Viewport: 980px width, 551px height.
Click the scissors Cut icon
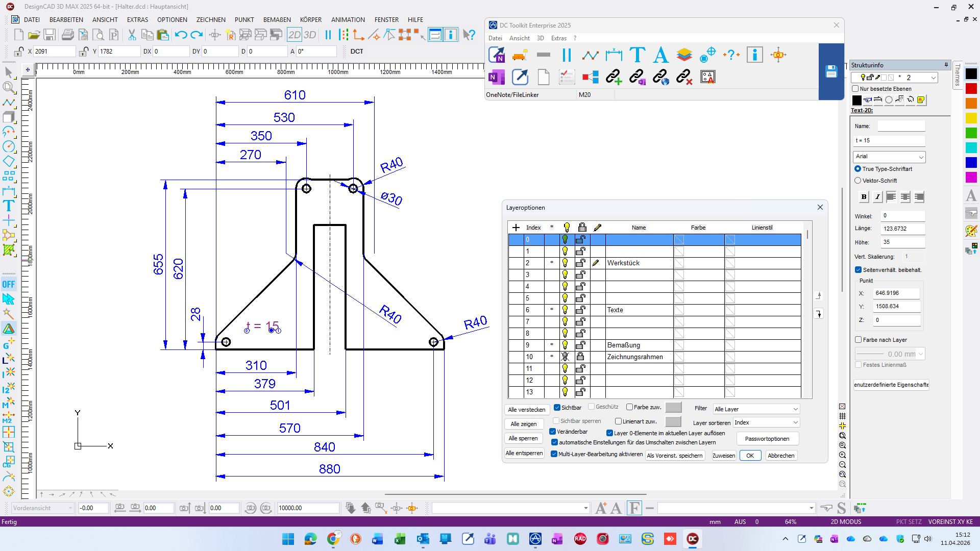[132, 35]
